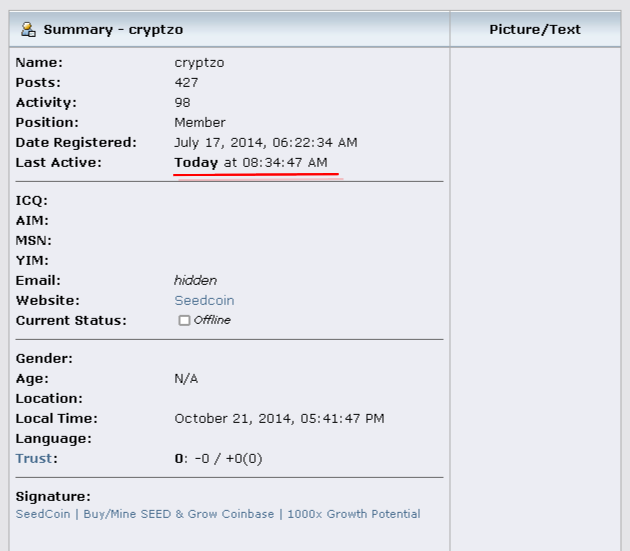Click the post count 427
Image resolution: width=630 pixels, height=551 pixels.
(x=186, y=82)
